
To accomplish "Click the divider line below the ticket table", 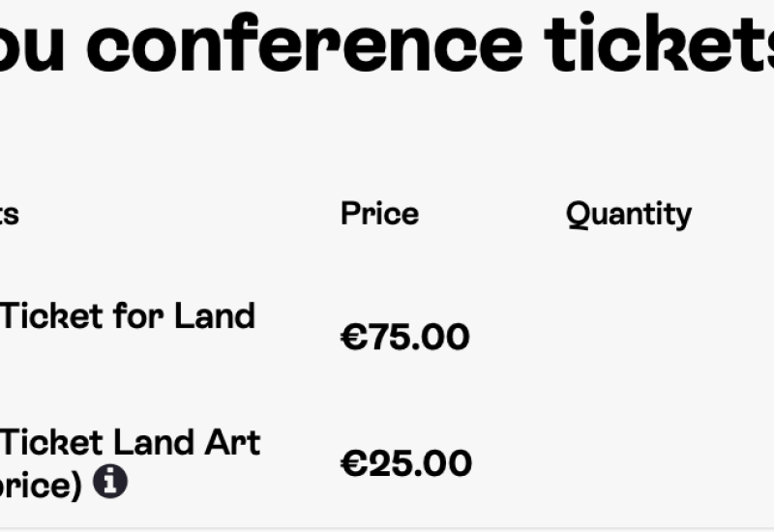I will tap(387, 529).
